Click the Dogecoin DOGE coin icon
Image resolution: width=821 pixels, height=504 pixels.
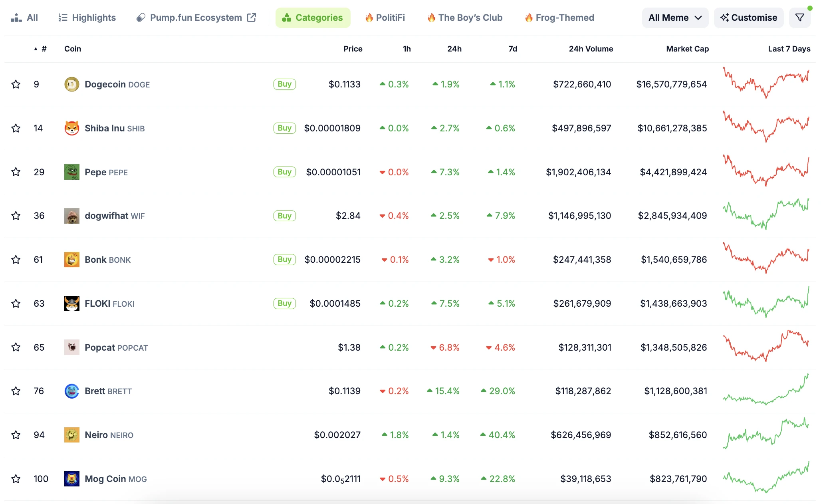tap(70, 84)
